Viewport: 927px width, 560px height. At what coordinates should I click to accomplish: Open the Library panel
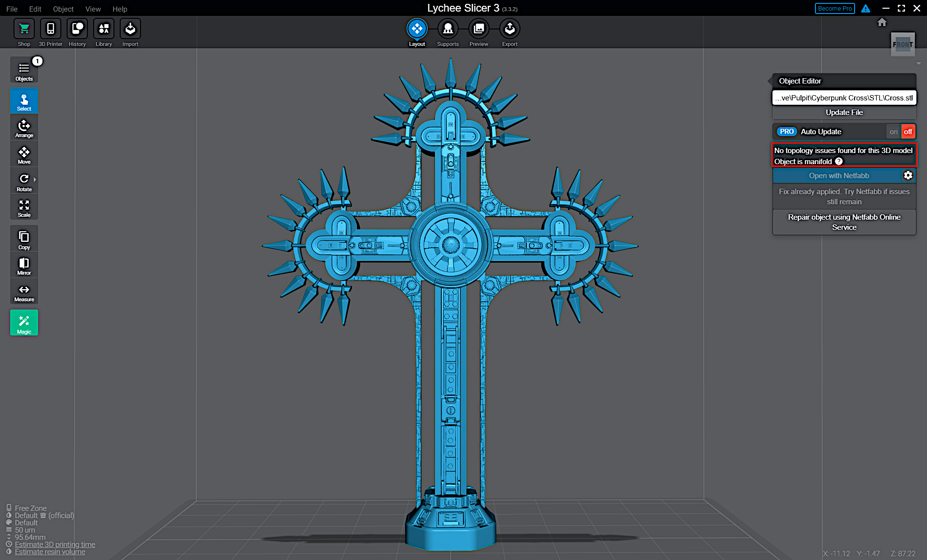coord(103,32)
